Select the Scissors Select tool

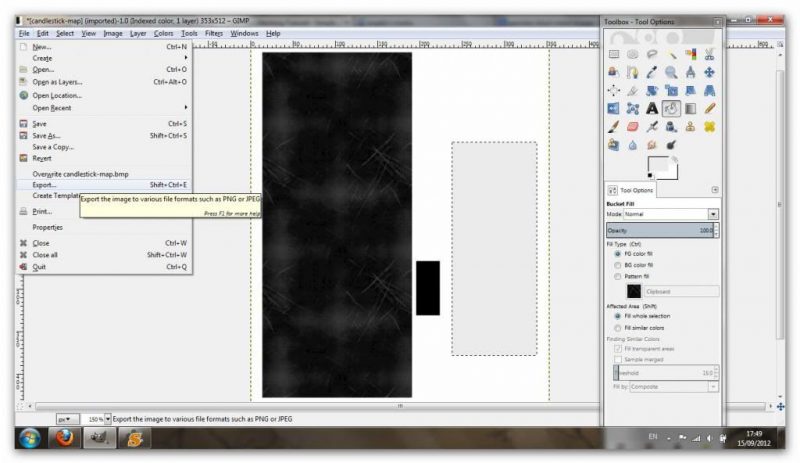click(709, 54)
